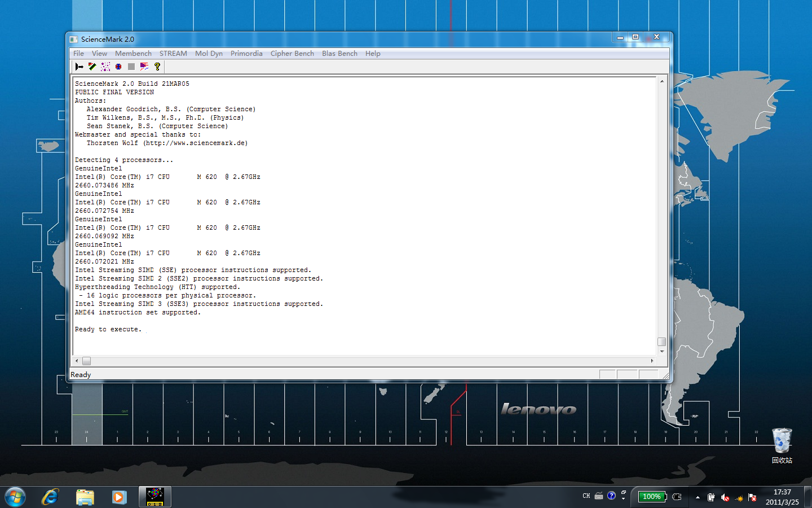Click the run-all-benchmarks arrow icon in toolbar

click(x=80, y=67)
